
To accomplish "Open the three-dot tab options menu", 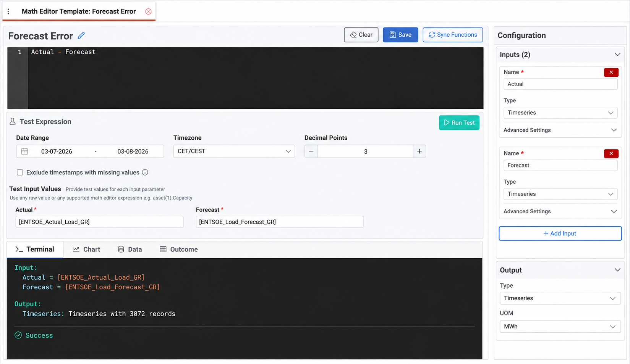I will coord(8,11).
